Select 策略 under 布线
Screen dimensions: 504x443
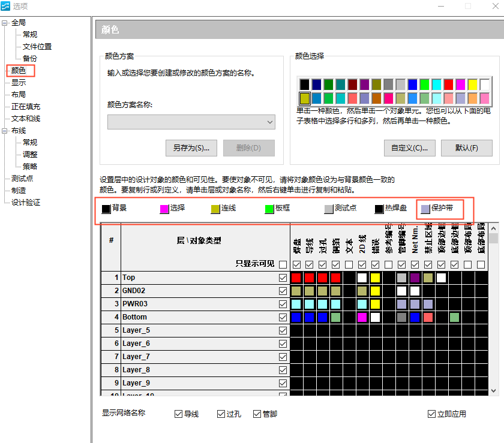30,167
